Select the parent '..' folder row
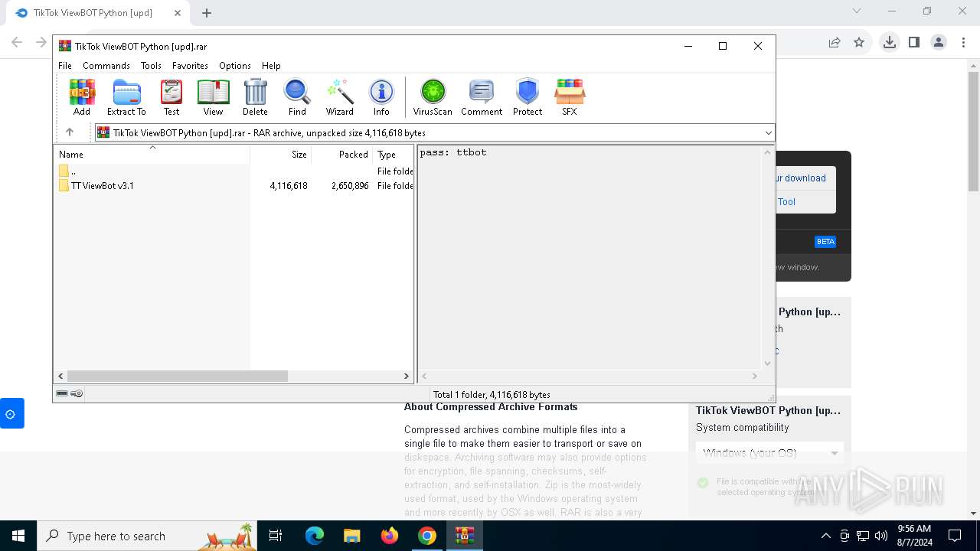The width and height of the screenshot is (980, 551). click(x=73, y=171)
